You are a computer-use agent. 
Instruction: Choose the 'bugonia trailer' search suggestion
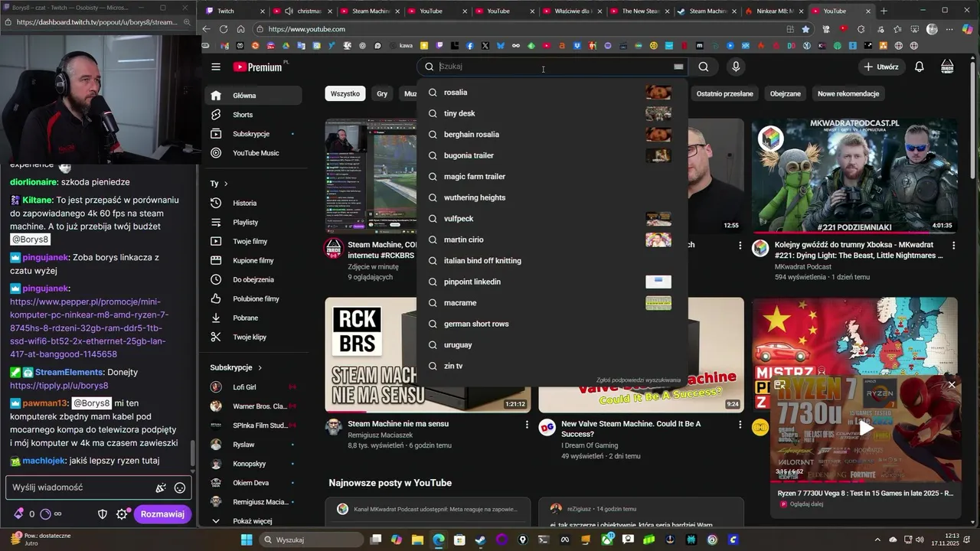[x=552, y=155]
